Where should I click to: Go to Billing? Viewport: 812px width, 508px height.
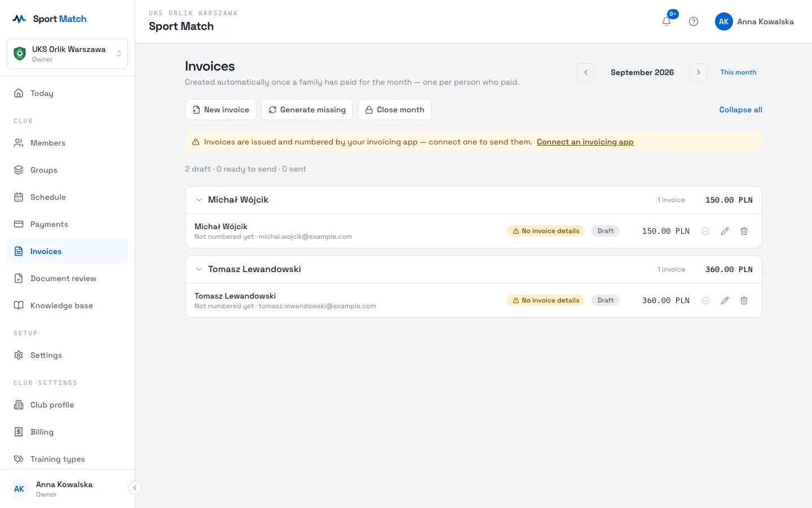point(68,432)
